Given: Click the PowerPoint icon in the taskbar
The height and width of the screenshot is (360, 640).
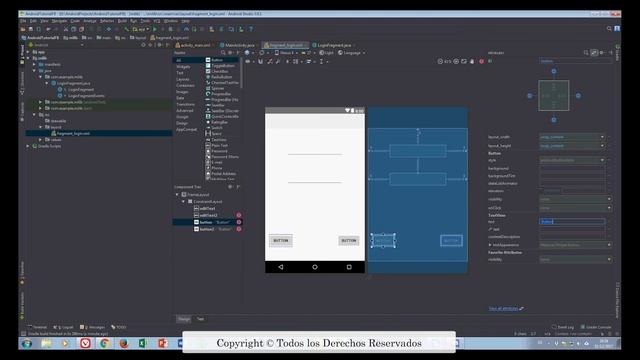Looking at the screenshot, I should point(162,343).
